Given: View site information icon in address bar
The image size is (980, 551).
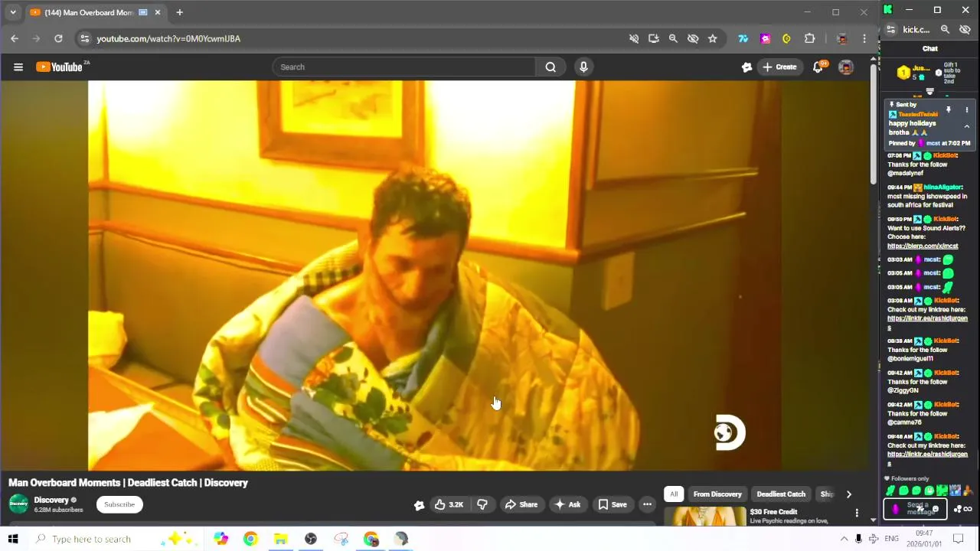Looking at the screenshot, I should click(84, 38).
